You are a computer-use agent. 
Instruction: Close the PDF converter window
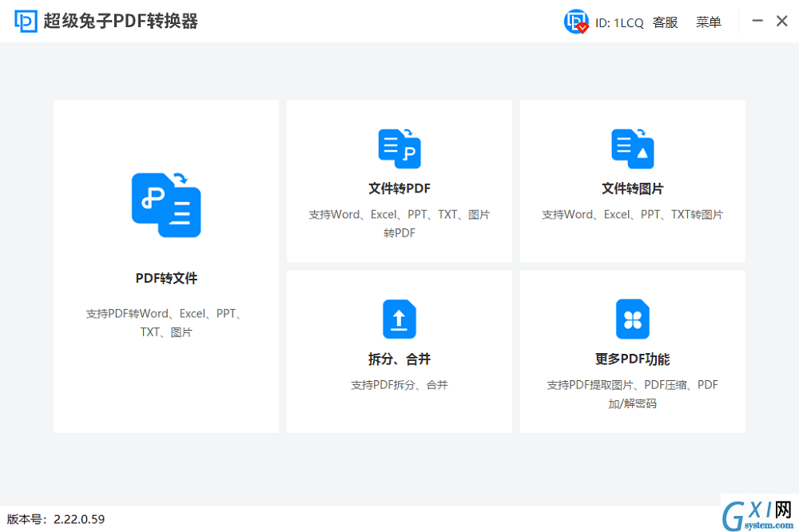tap(781, 21)
